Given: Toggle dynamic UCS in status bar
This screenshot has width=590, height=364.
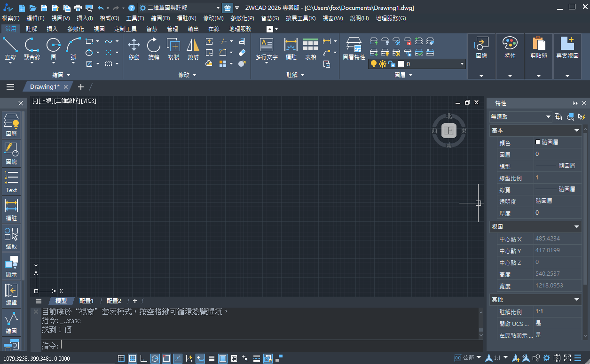Looking at the screenshot, I should [x=189, y=358].
